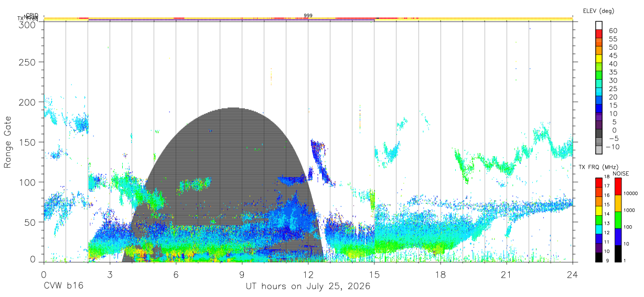Viewport: 644px width, 297px height.
Task: Click the '45' label on ELEV colorbar
Action: (x=612, y=56)
